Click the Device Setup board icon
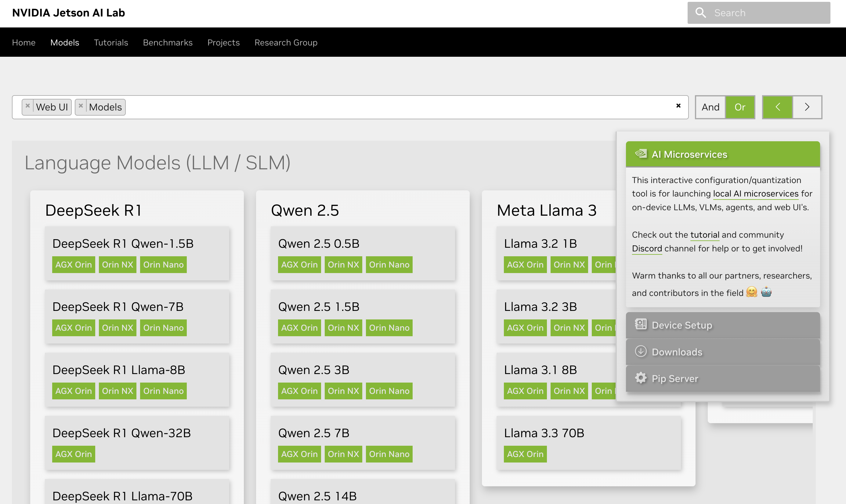Image resolution: width=846 pixels, height=504 pixels. click(x=641, y=324)
